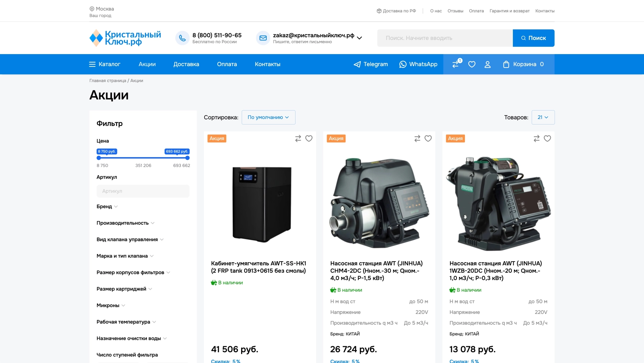This screenshot has width=644, height=363.
Task: Click the delivery box icon near Доставка по РФ
Action: [x=379, y=11]
